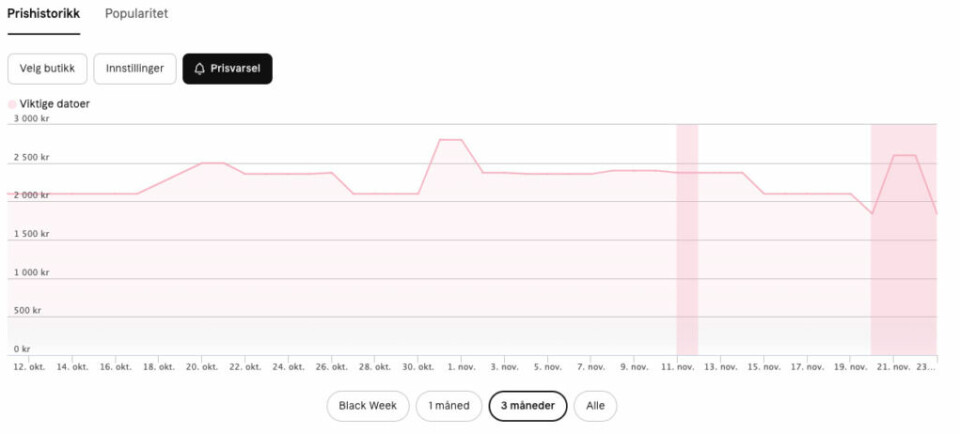Click the shaded Black Week date region
The image size is (960, 434).
pos(904,239)
